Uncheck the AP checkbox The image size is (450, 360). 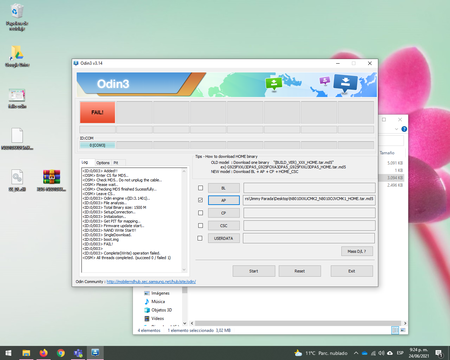click(x=200, y=200)
